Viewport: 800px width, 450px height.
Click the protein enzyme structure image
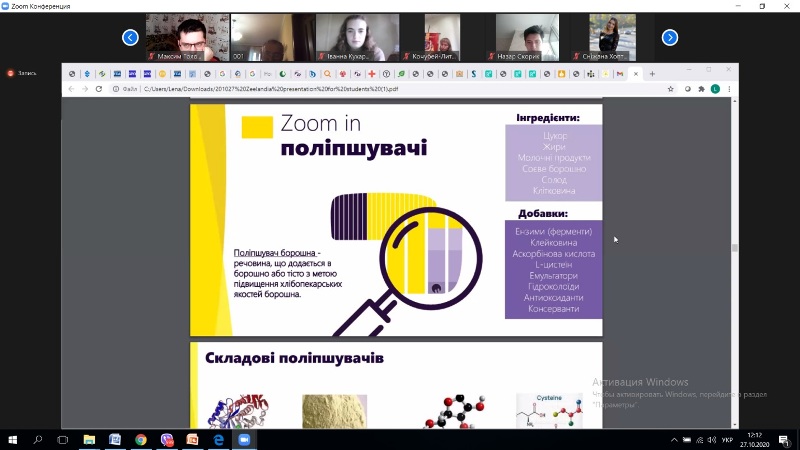[x=238, y=411]
